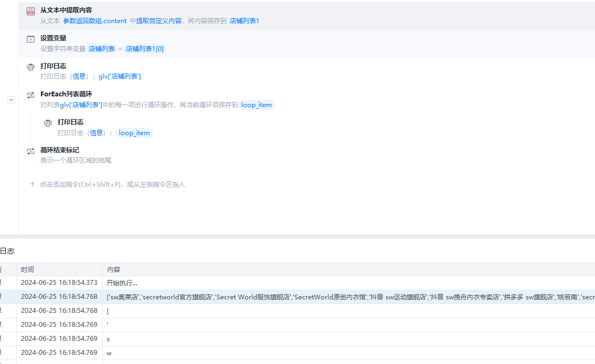Select the log row listing the shop names
This screenshot has height=364, width=595.
[x=297, y=297]
